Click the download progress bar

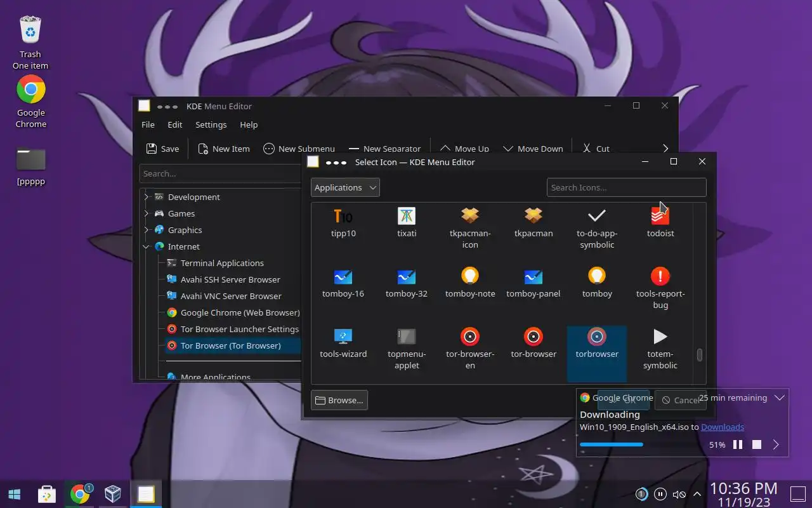[x=639, y=444]
